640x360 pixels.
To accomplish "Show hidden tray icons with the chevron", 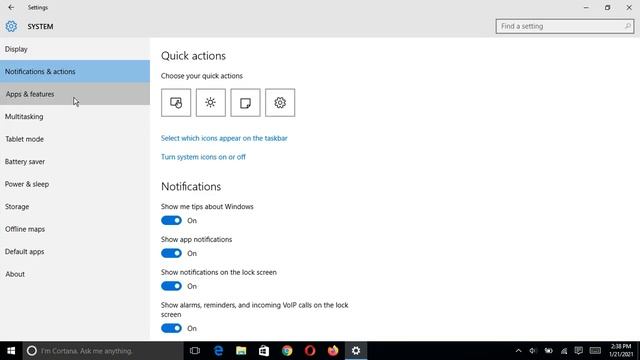I will [x=518, y=351].
